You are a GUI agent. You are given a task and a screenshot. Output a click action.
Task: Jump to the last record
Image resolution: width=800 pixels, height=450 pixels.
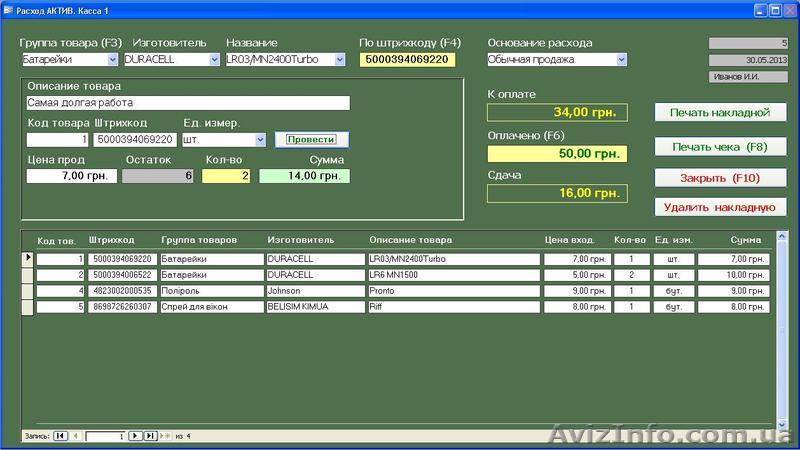click(151, 436)
